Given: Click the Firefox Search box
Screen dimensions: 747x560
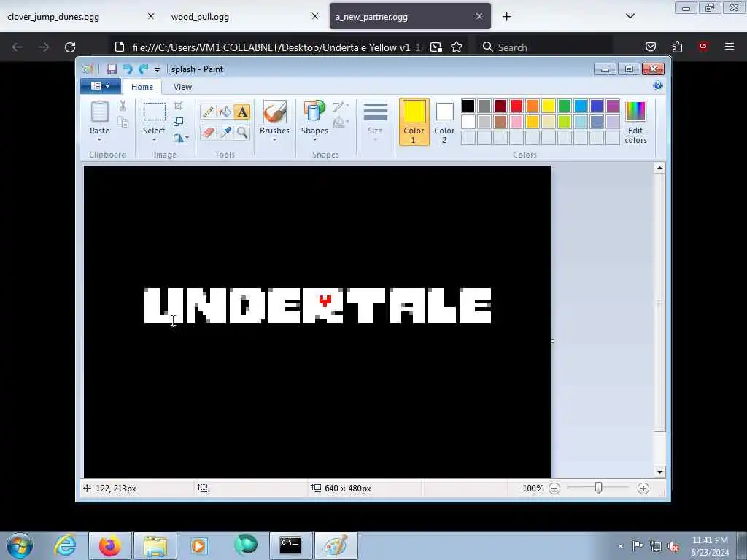Looking at the screenshot, I should 546,47.
